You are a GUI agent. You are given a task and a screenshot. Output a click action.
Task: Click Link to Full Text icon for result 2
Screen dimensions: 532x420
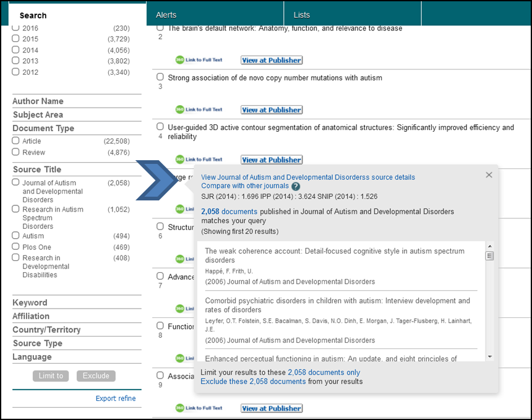[199, 60]
